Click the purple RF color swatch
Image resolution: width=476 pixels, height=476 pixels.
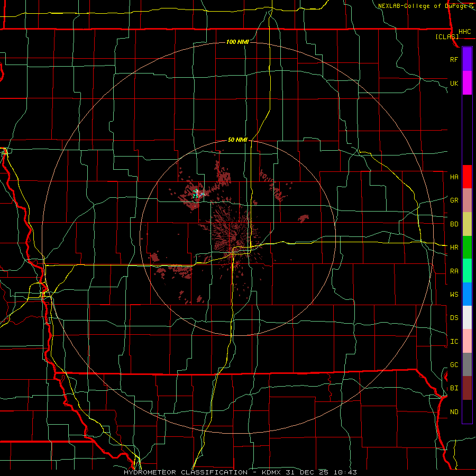(467, 59)
